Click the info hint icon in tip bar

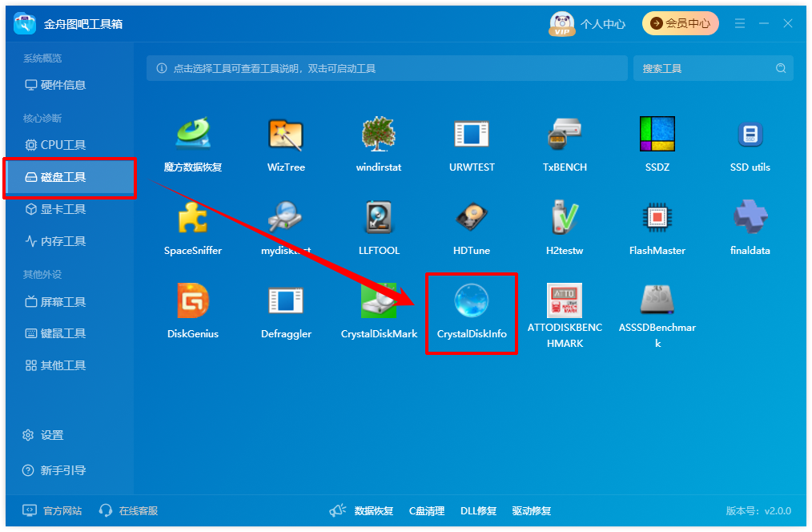pyautogui.click(x=162, y=68)
